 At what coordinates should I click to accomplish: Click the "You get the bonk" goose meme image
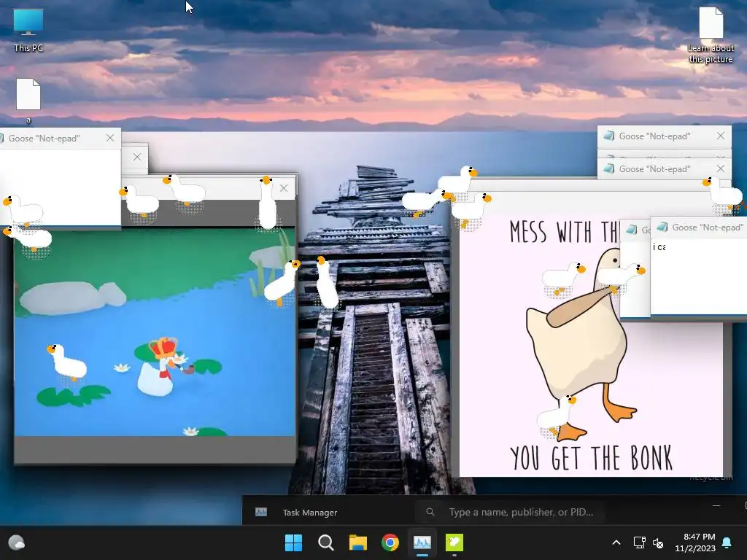pos(591,345)
